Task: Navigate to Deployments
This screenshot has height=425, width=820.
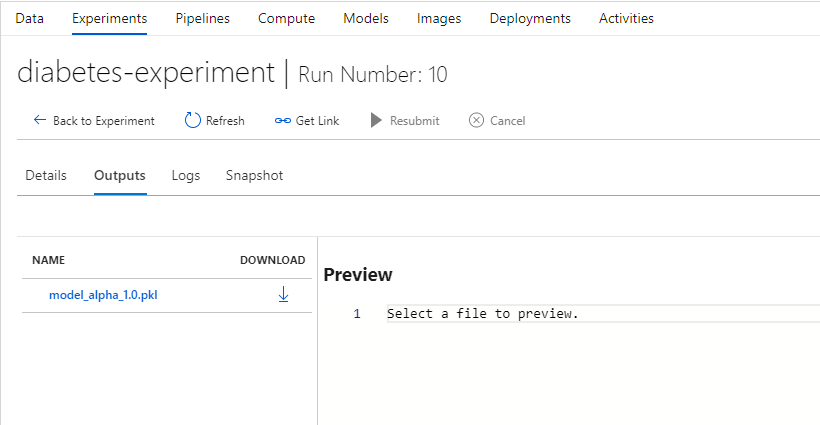Action: coord(530,18)
